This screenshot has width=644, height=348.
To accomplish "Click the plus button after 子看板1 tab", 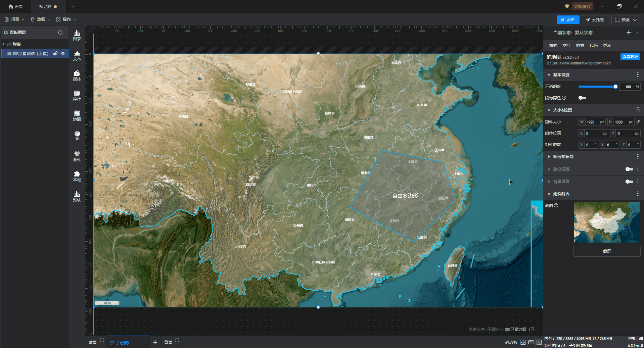I will (x=155, y=342).
